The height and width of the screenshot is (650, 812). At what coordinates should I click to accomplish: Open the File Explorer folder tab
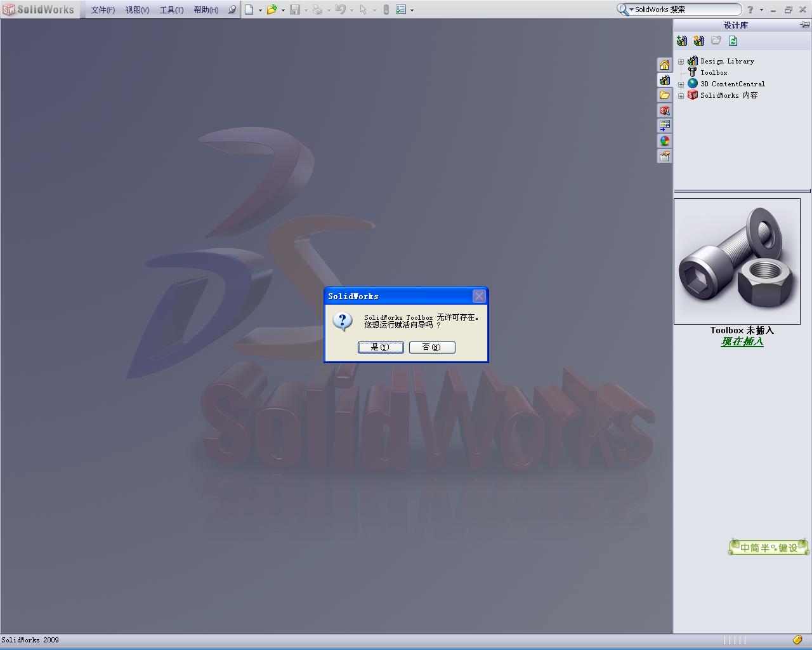coord(664,95)
